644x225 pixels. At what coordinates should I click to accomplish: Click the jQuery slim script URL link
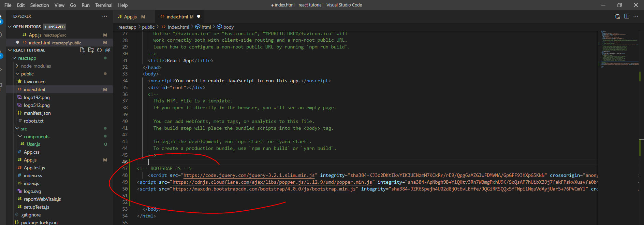pyautogui.click(x=249, y=175)
